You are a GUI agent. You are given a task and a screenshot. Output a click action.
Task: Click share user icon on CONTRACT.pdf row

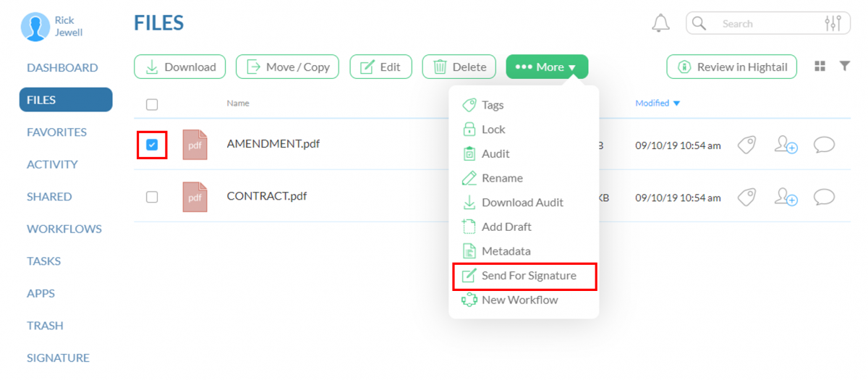786,197
